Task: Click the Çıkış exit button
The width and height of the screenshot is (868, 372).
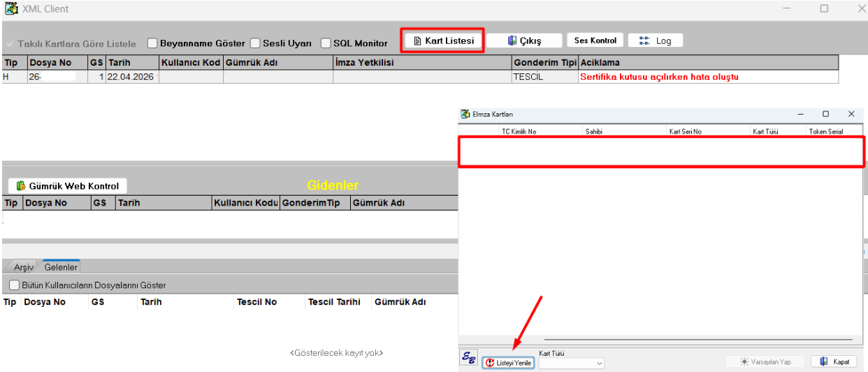Action: 524,41
